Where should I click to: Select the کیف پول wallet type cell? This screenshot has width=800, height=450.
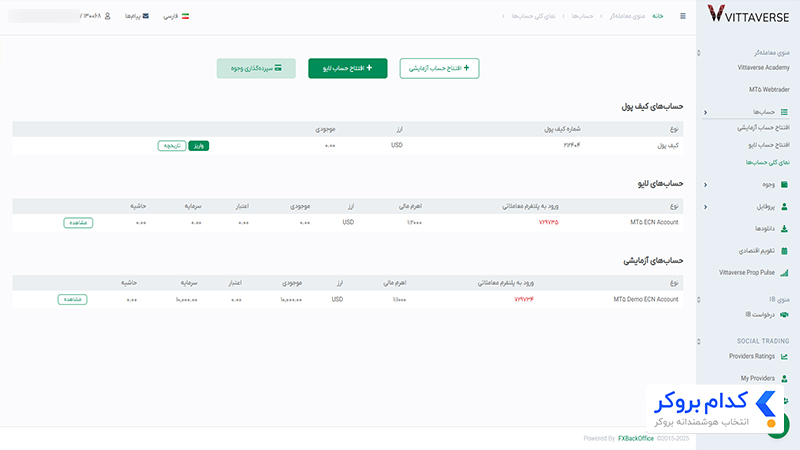point(668,146)
